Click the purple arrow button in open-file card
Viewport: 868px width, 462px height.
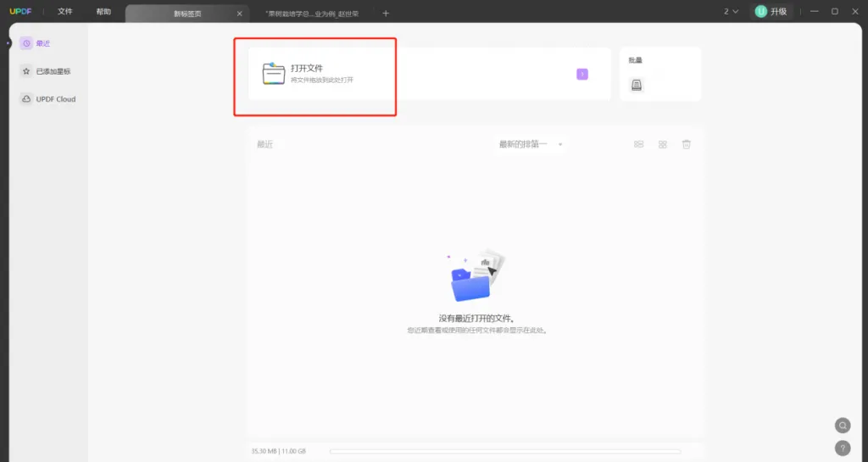click(581, 74)
